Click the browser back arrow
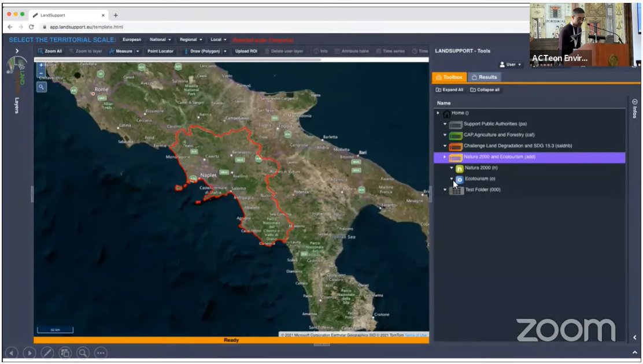Screen dimensions: 643x364 (10, 27)
